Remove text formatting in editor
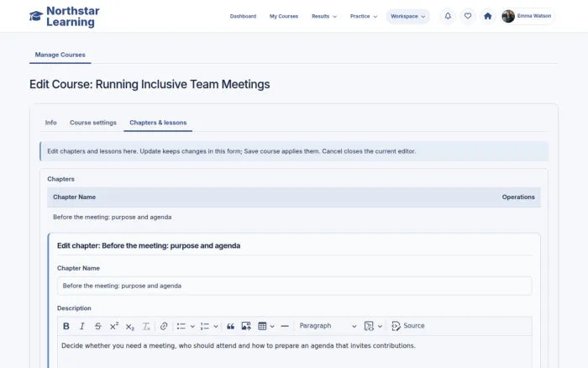Screen dimensions: 588x368 click(146, 326)
